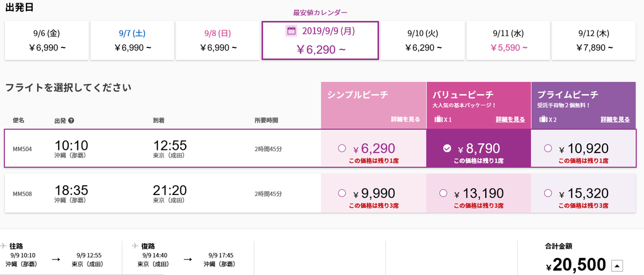
Task: Click the baggage icon under バリューピーチ
Action: click(438, 119)
